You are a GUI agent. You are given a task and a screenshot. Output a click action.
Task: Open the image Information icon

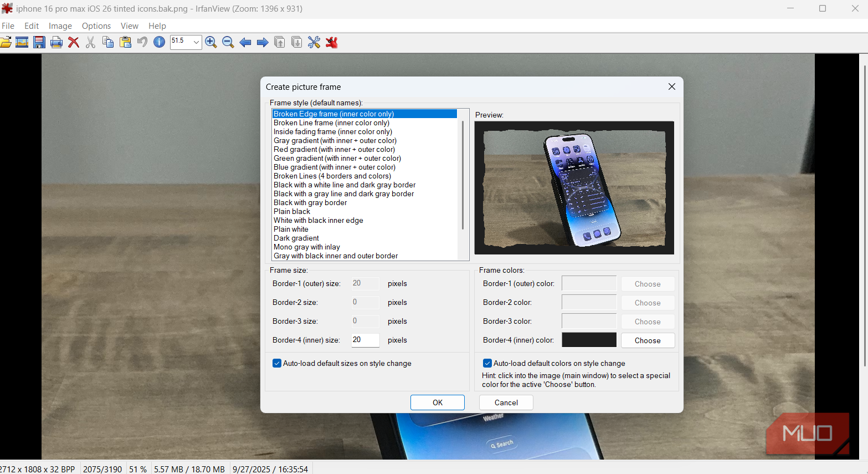[160, 42]
